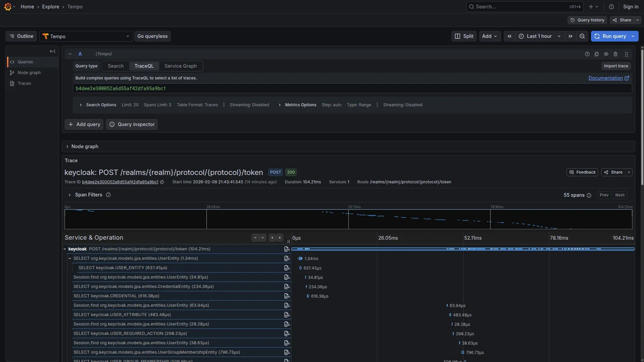Open the Query inspector
Viewport: 644px width, 362px height.
click(132, 124)
